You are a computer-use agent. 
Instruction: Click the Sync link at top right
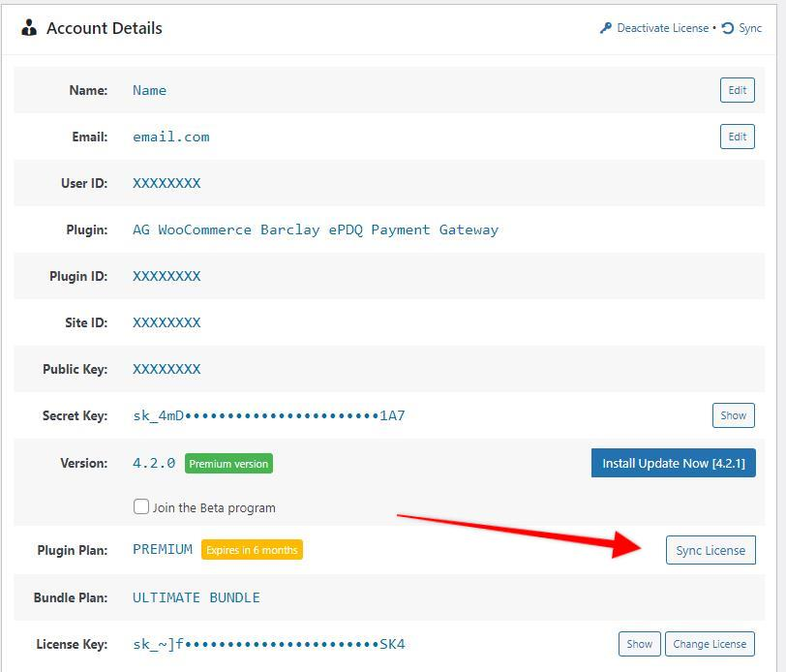[750, 28]
